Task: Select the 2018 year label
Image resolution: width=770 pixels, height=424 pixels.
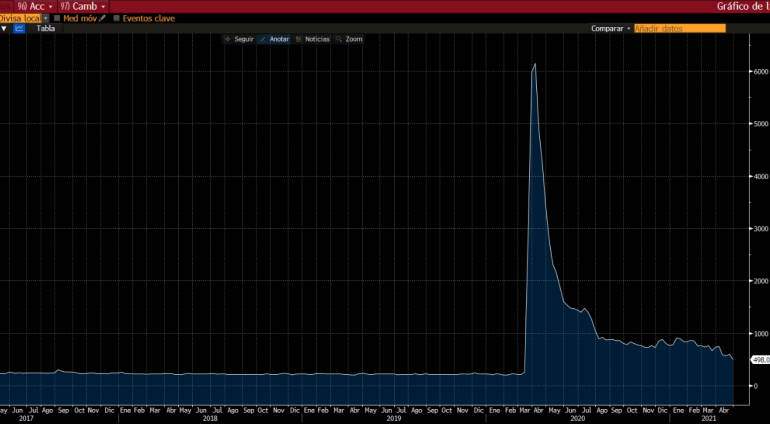Action: point(210,419)
